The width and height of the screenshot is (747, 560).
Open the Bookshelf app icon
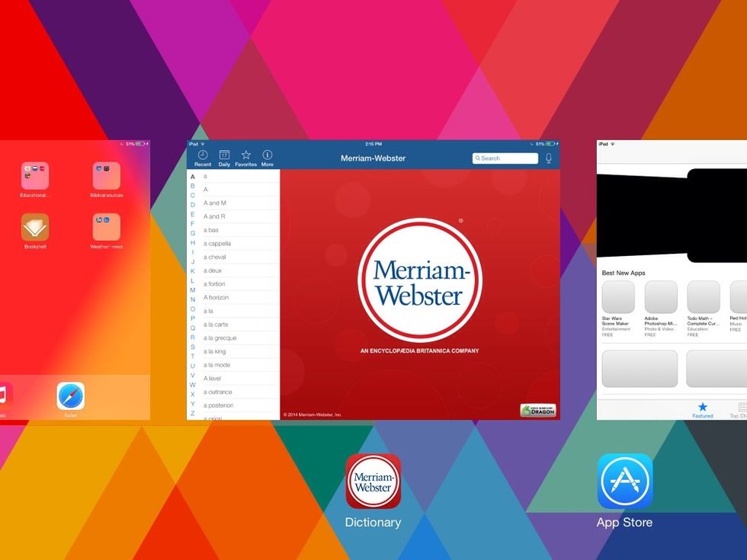[x=35, y=228]
